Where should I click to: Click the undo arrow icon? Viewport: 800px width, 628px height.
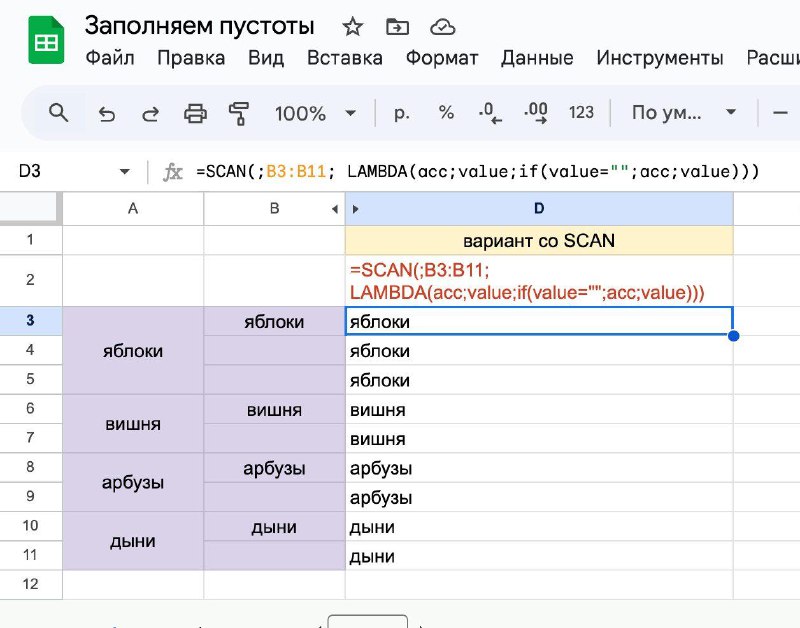click(x=106, y=113)
